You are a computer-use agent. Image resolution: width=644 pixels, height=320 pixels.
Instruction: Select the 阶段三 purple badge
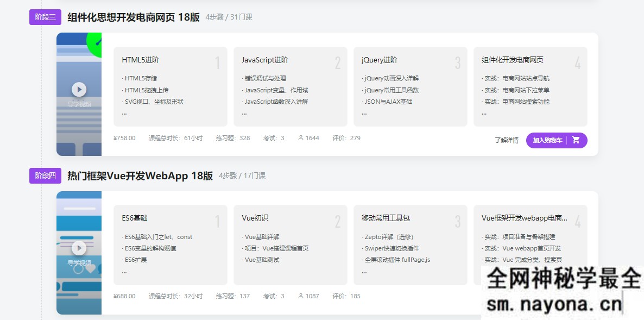[x=45, y=17]
